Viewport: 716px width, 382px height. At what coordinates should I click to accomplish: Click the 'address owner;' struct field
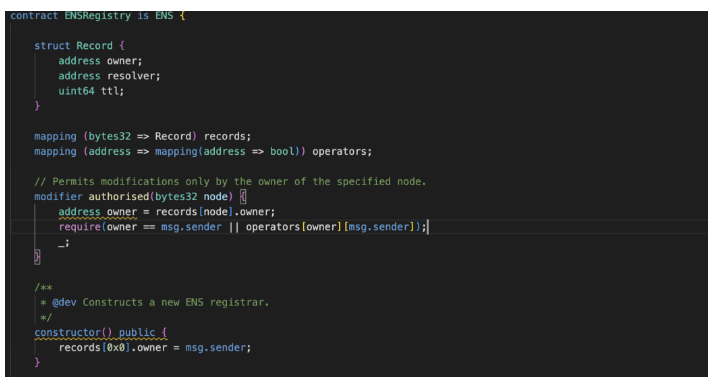[100, 61]
